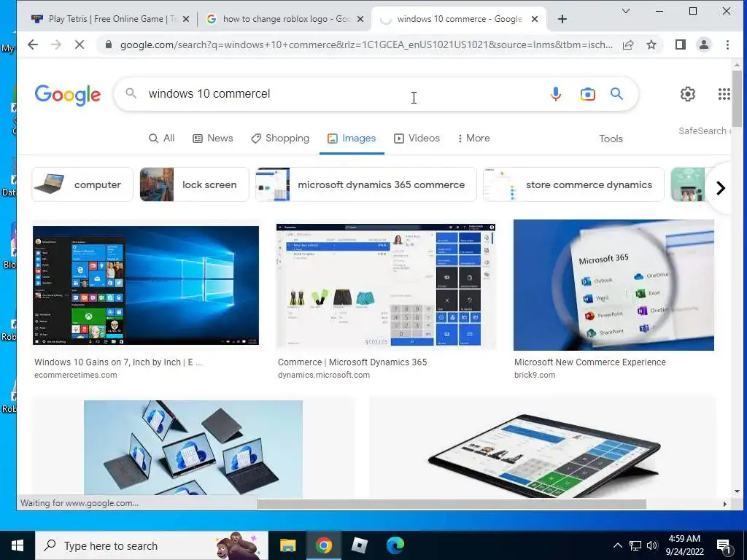Open a new tab with plus button
The image size is (747, 560).
point(562,19)
